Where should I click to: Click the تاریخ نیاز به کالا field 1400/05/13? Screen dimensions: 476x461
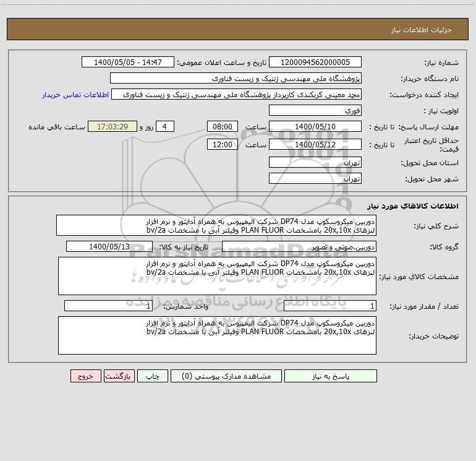(109, 246)
